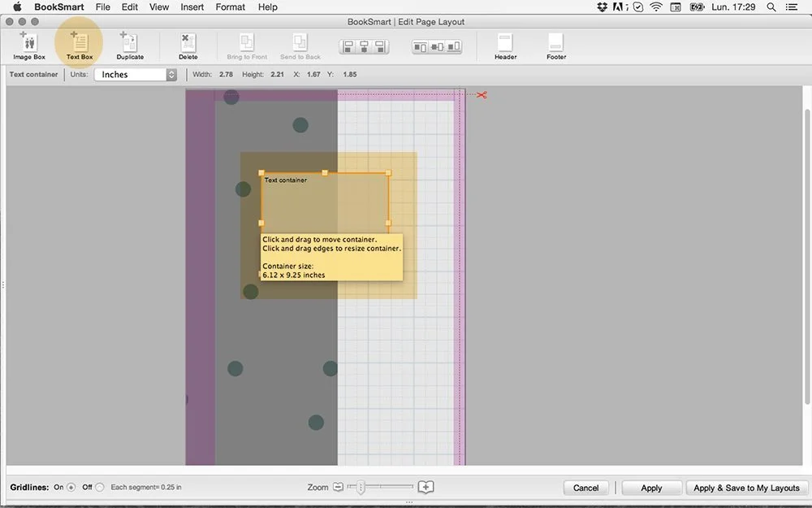Click the Send to Back tool
The width and height of the screenshot is (812, 508).
point(300,46)
